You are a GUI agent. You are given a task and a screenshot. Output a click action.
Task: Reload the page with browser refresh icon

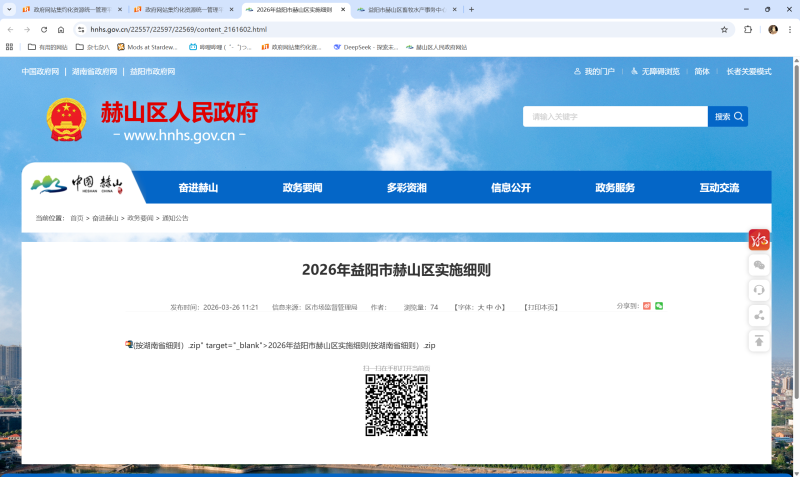(44, 30)
